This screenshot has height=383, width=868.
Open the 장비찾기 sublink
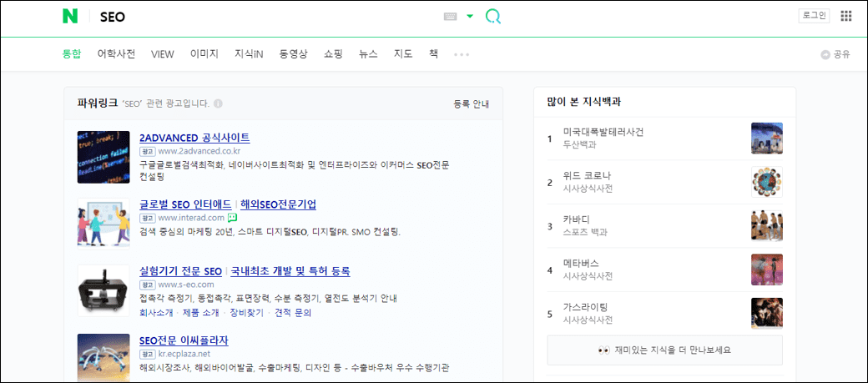click(247, 313)
